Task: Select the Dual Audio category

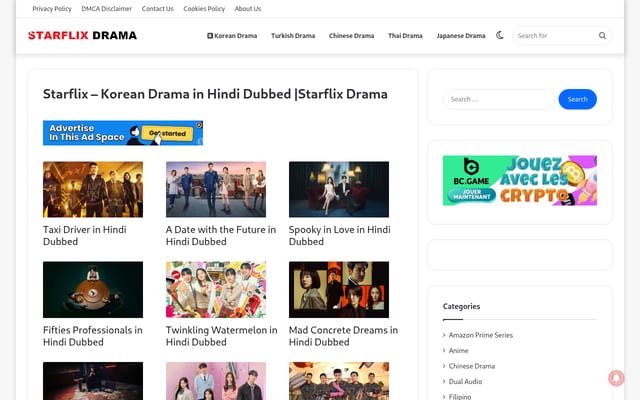Action: point(465,382)
